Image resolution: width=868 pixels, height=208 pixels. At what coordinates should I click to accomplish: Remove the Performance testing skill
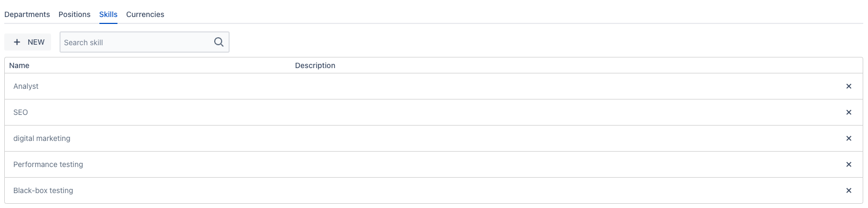(x=848, y=164)
